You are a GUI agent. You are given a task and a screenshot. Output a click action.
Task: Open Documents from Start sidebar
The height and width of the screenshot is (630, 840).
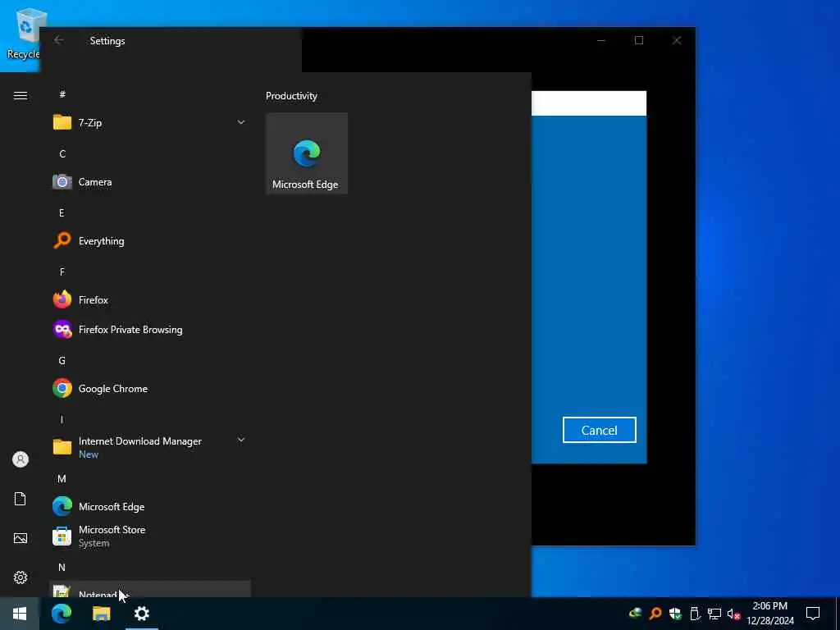pyautogui.click(x=21, y=499)
